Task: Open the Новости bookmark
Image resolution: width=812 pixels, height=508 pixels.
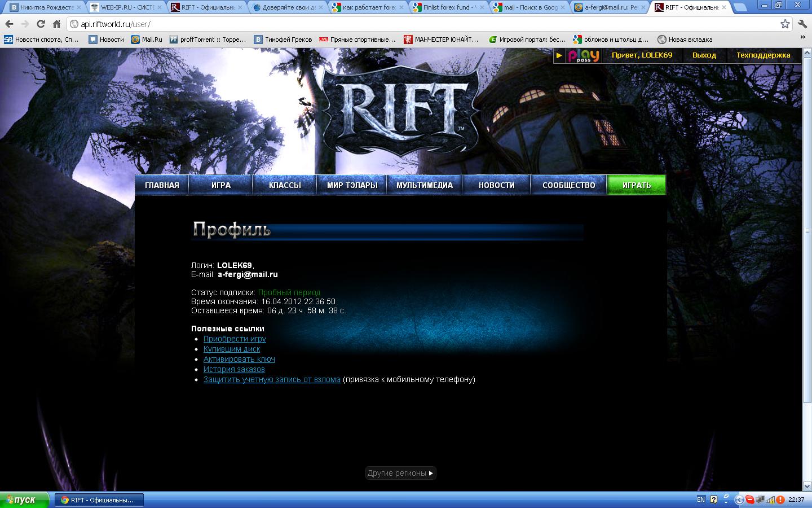Action: [x=106, y=40]
